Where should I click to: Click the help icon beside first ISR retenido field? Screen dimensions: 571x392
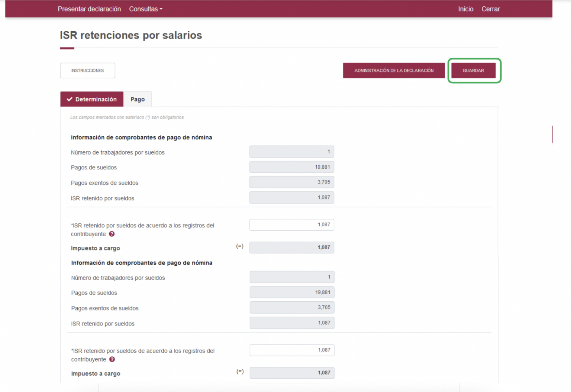coord(112,234)
